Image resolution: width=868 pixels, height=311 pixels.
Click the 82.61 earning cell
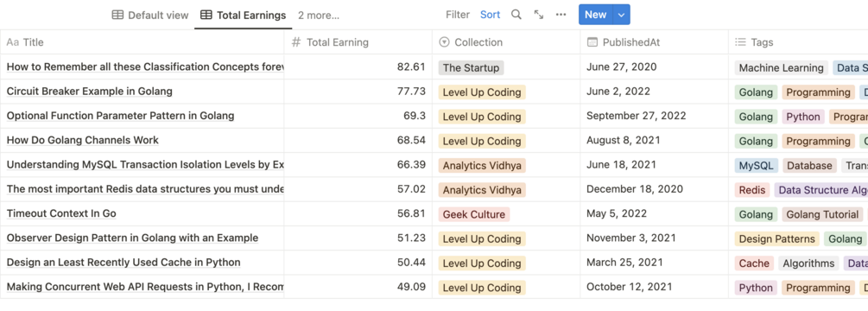pyautogui.click(x=358, y=67)
